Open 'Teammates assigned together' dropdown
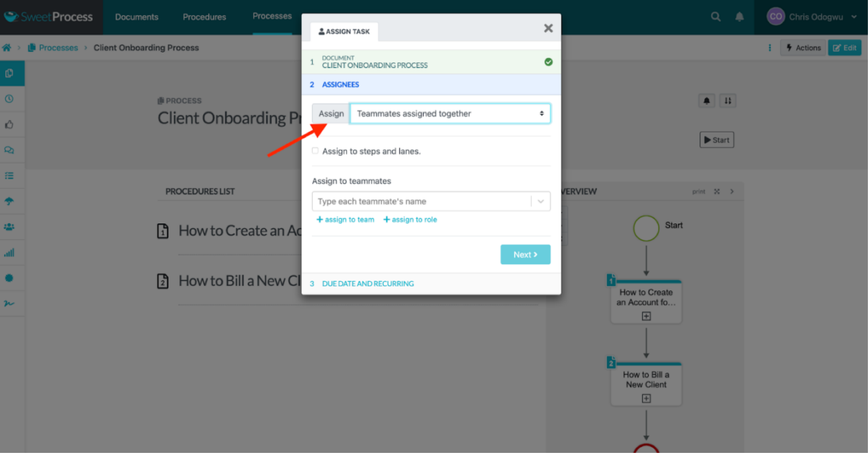Image resolution: width=868 pixels, height=453 pixels. tap(450, 114)
